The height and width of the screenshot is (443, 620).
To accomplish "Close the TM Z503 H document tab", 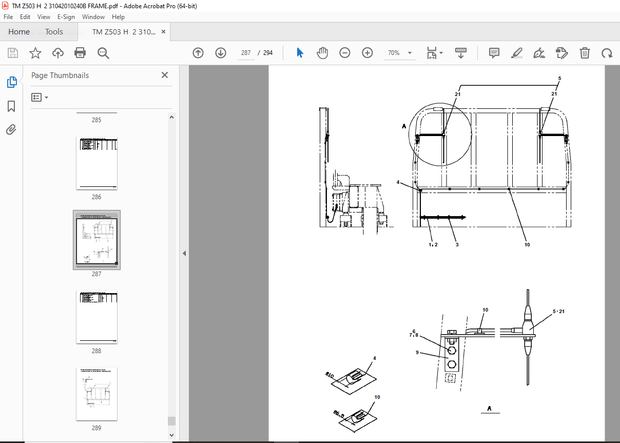I will click(x=163, y=32).
